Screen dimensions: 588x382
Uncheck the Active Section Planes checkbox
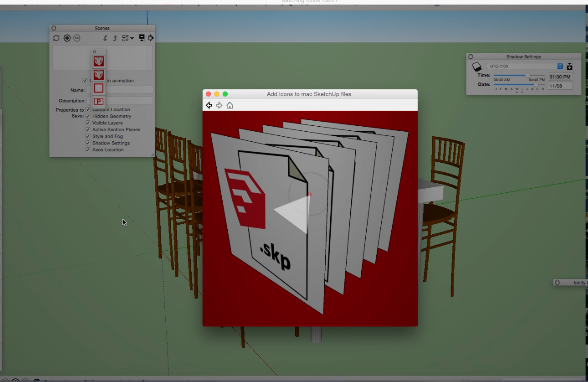(88, 129)
